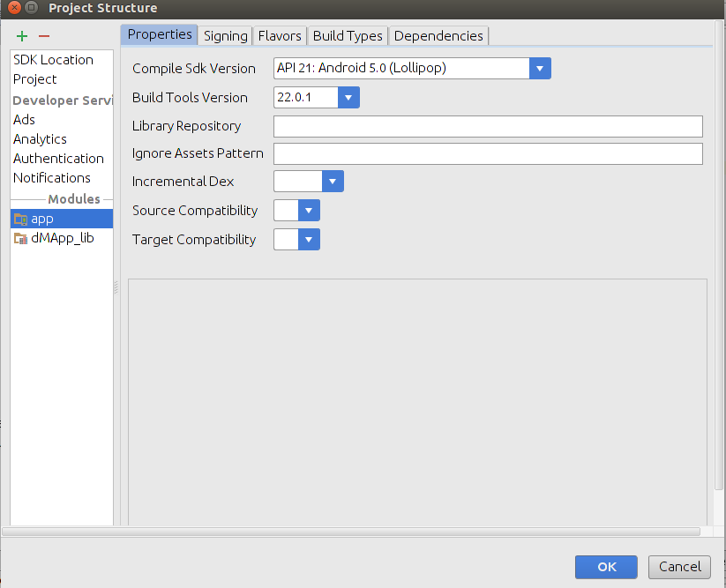Select SDK Location in the sidebar

point(62,60)
